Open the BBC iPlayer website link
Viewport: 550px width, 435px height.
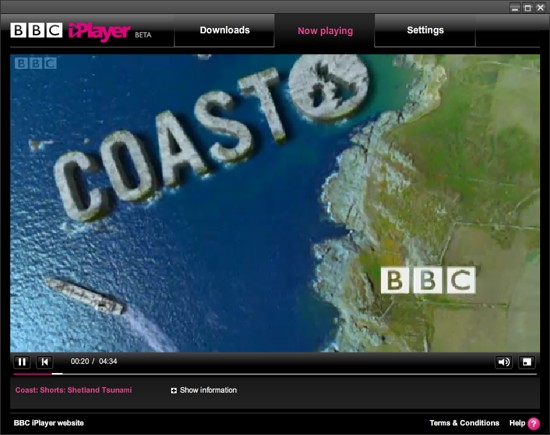pyautogui.click(x=49, y=423)
